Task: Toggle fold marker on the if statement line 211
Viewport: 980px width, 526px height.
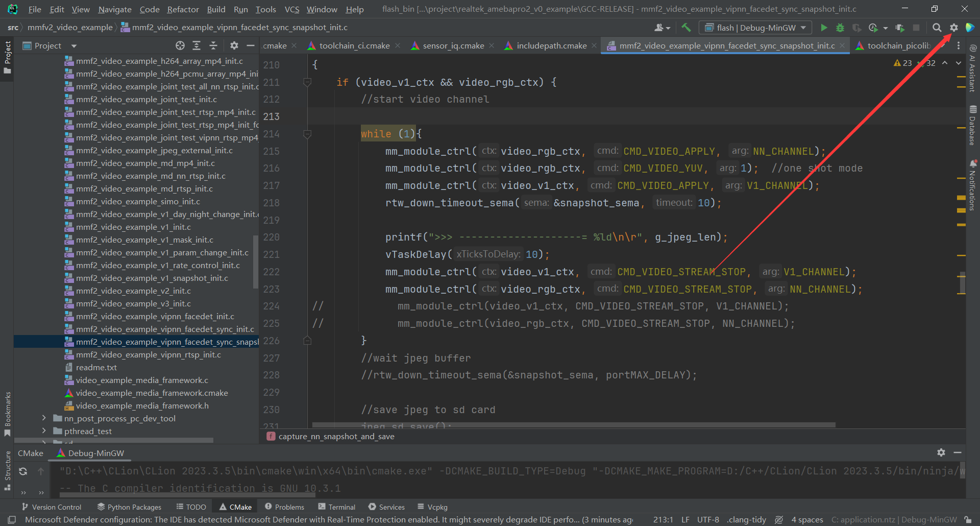Action: click(307, 82)
